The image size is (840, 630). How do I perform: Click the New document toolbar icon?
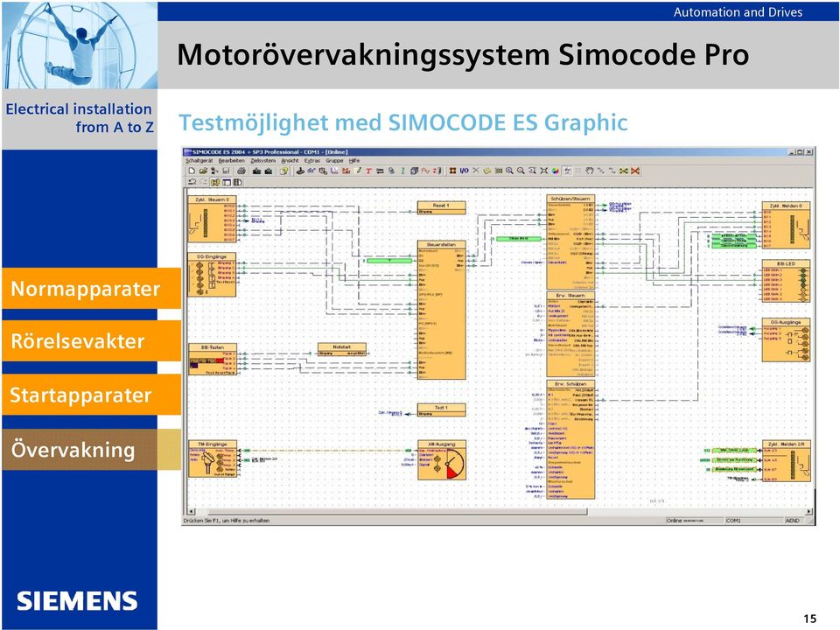pos(192,171)
